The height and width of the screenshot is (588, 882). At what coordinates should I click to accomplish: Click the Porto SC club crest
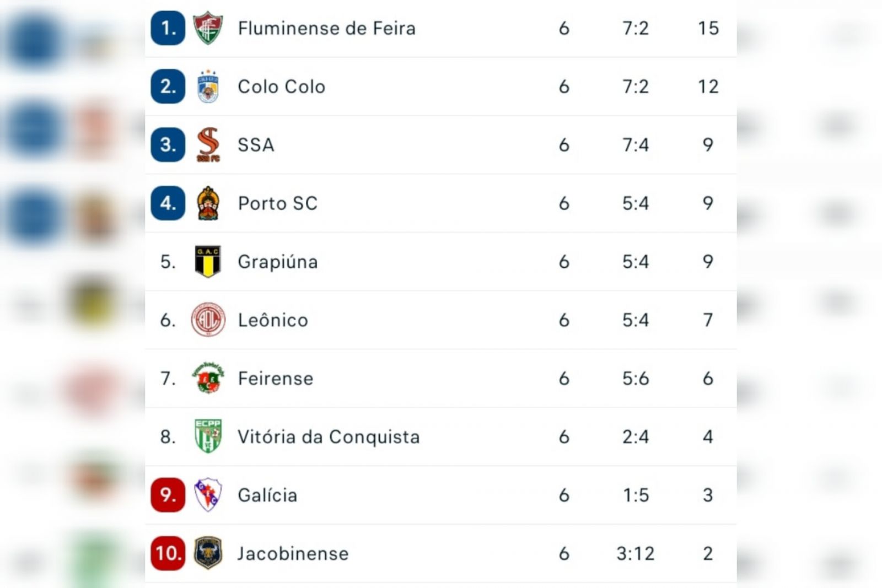[208, 203]
